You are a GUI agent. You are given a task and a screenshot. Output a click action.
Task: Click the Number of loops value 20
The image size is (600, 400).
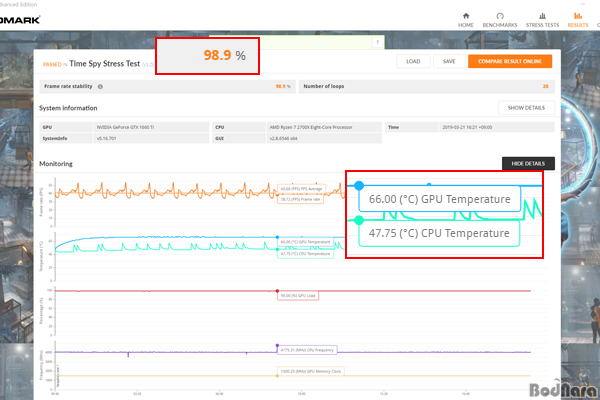coord(545,87)
